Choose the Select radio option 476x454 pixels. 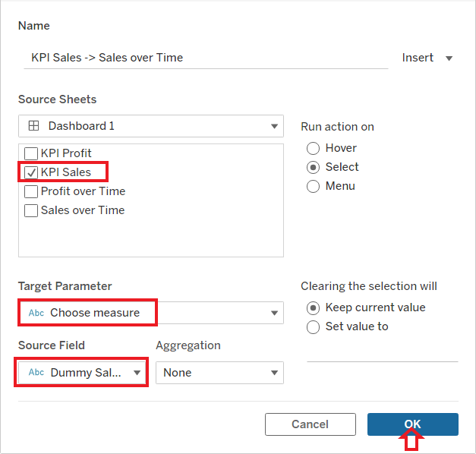(x=313, y=167)
